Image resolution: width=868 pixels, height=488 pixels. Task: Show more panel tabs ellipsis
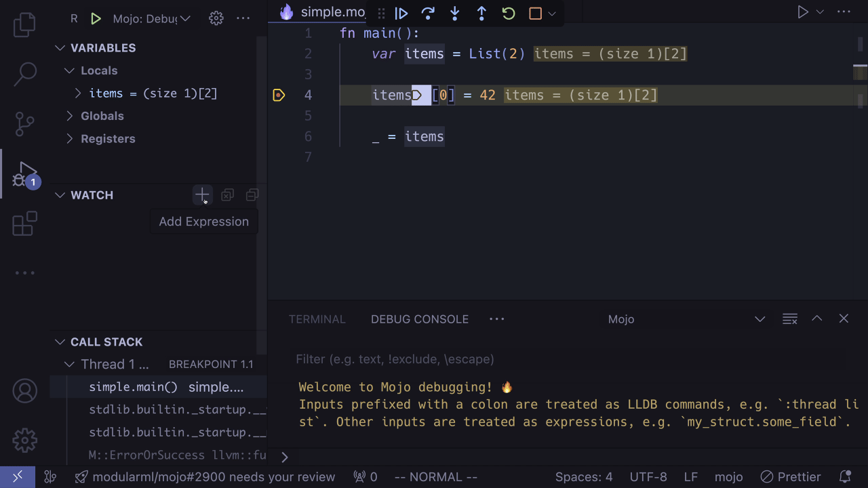[x=497, y=319]
